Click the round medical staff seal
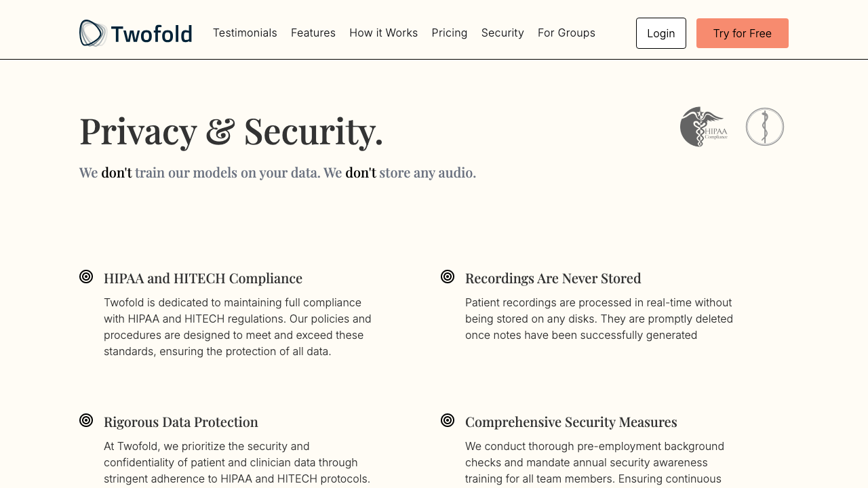The image size is (868, 488). [765, 127]
